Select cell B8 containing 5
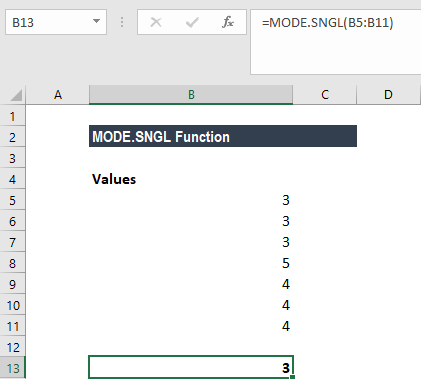Image resolution: width=421 pixels, height=379 pixels. coord(191,263)
